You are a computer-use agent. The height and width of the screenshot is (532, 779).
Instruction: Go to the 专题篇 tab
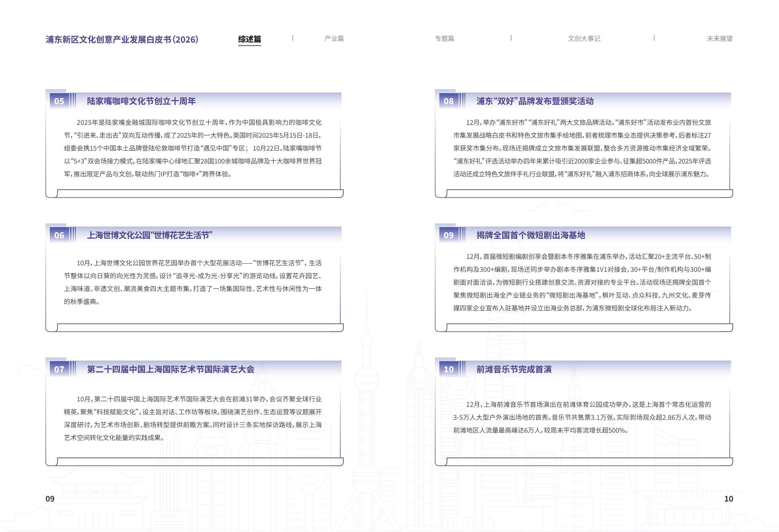[x=445, y=38]
